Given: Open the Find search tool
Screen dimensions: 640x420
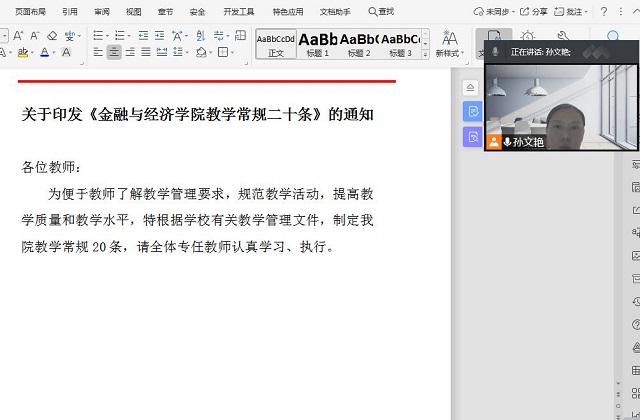Looking at the screenshot, I should [x=381, y=11].
